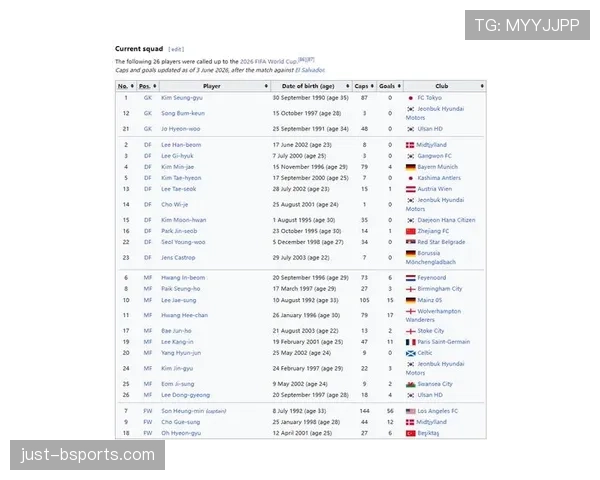Click the German flag beside Bayern Munich
Image resolution: width=600 pixels, height=480 pixels.
click(411, 167)
